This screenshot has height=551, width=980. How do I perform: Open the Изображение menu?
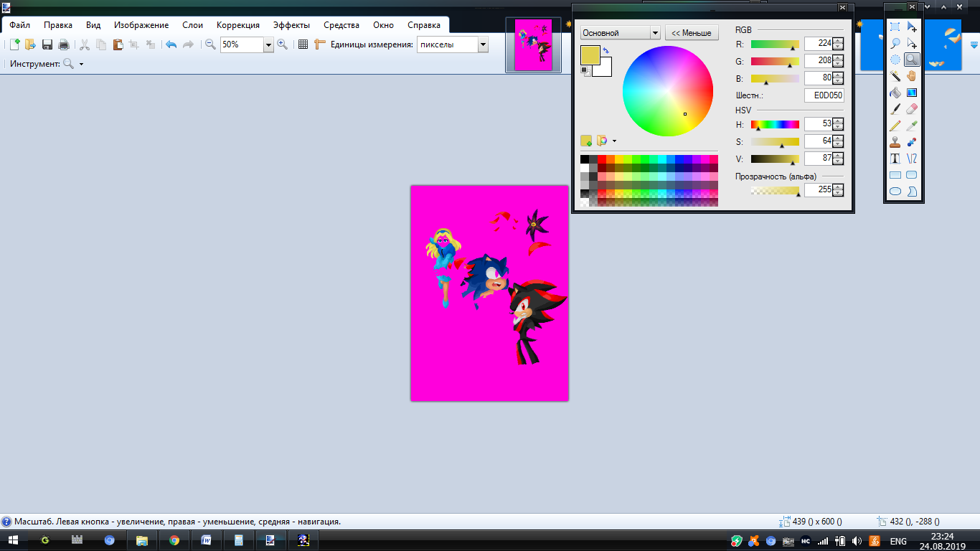(141, 25)
